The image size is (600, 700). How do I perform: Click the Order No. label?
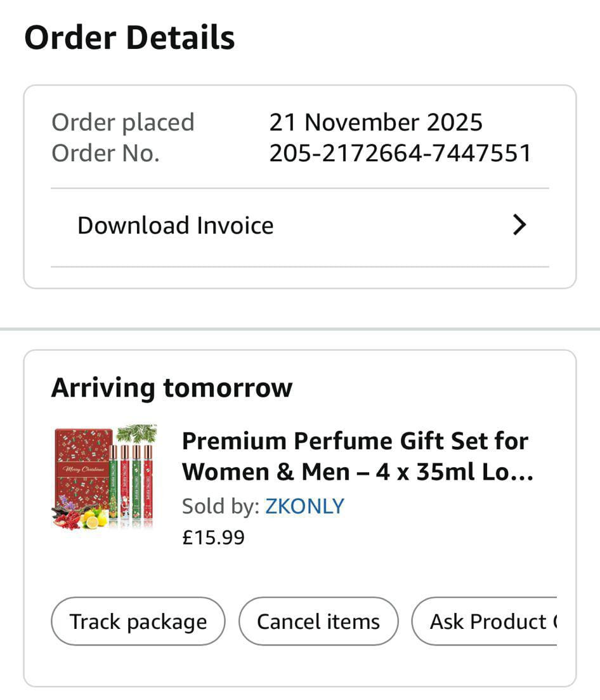coord(105,154)
